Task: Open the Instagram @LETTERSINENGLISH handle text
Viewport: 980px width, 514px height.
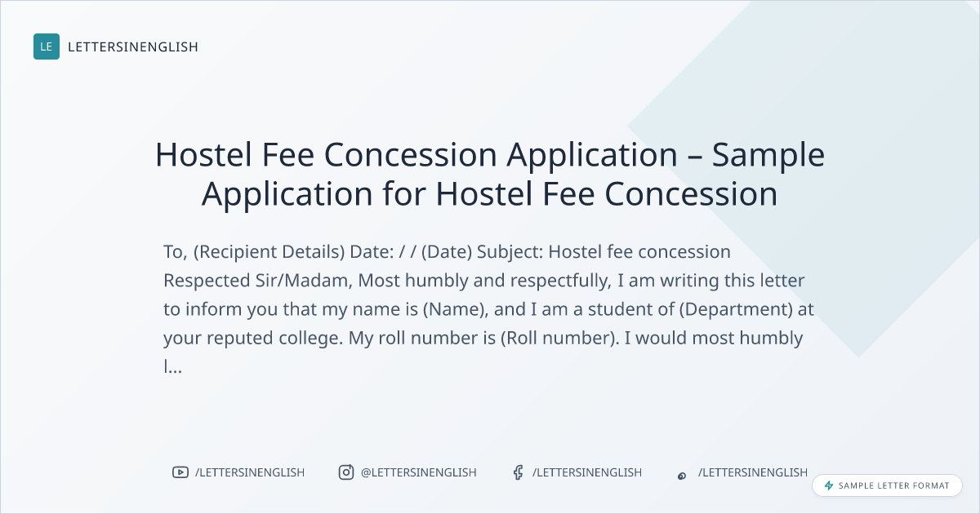Action: [419, 472]
